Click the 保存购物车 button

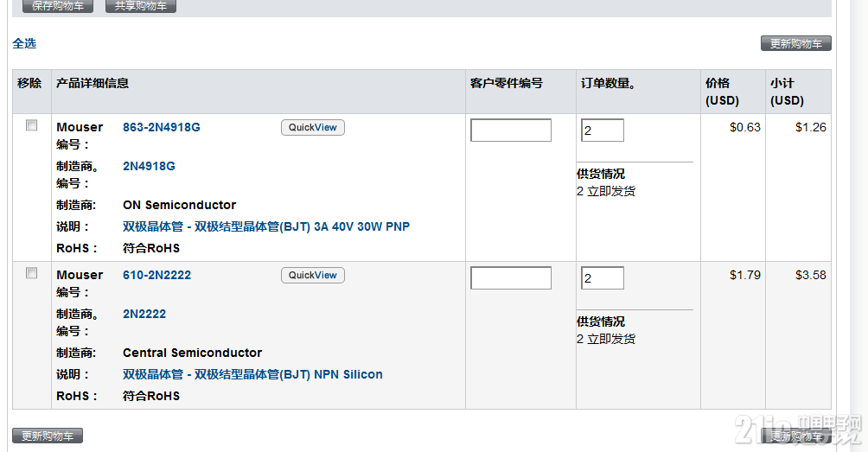click(57, 6)
